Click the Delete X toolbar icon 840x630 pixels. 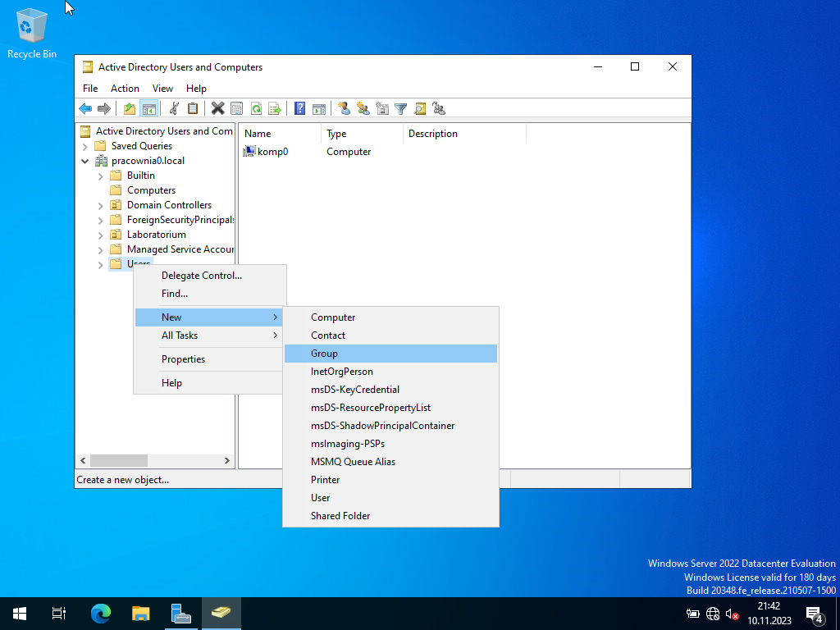click(217, 109)
